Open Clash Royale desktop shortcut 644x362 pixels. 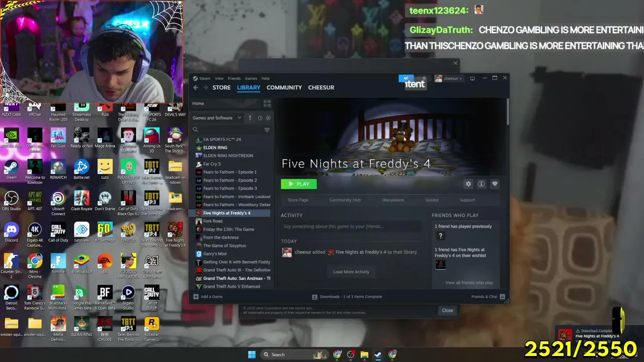[x=82, y=202]
